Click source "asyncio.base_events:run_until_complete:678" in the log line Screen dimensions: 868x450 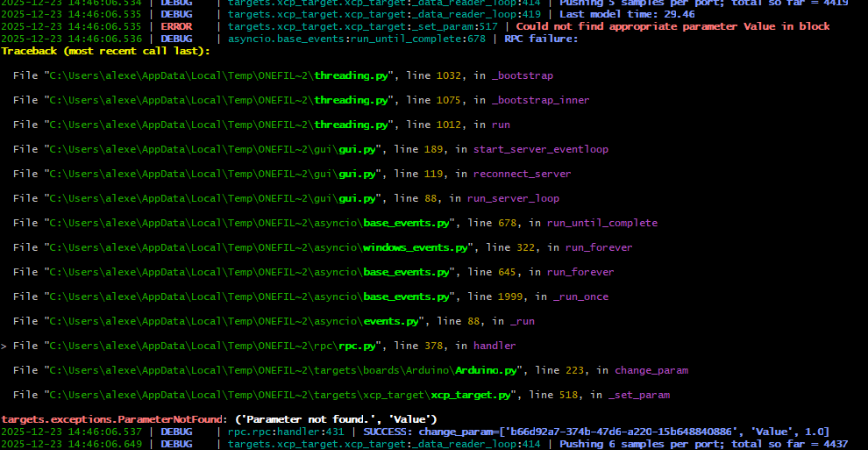(357, 39)
